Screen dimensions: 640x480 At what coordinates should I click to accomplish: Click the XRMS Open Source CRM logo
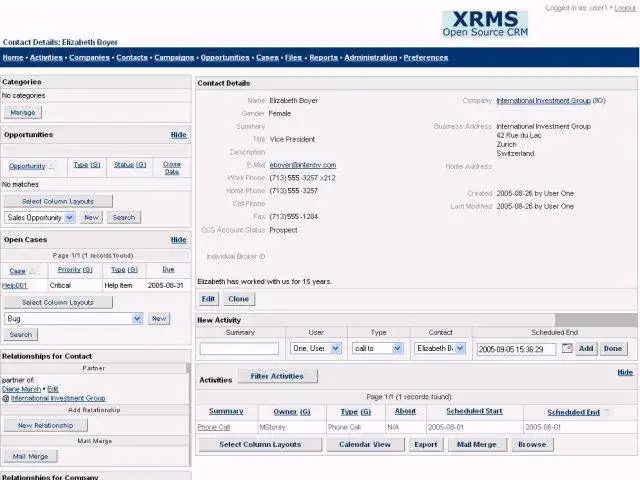tap(485, 24)
